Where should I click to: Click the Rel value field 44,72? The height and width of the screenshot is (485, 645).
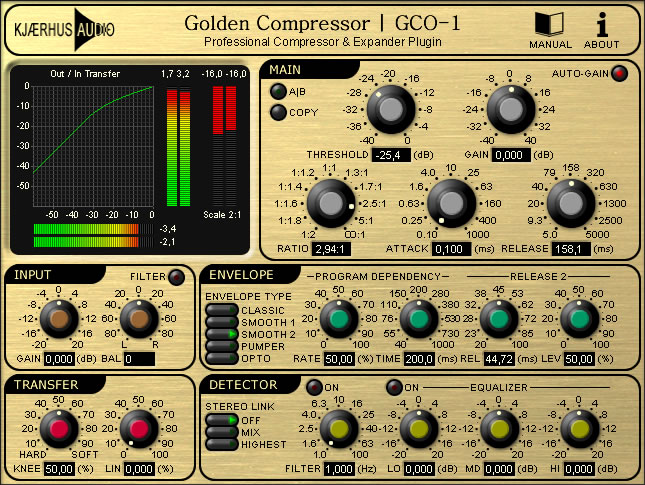tap(499, 359)
